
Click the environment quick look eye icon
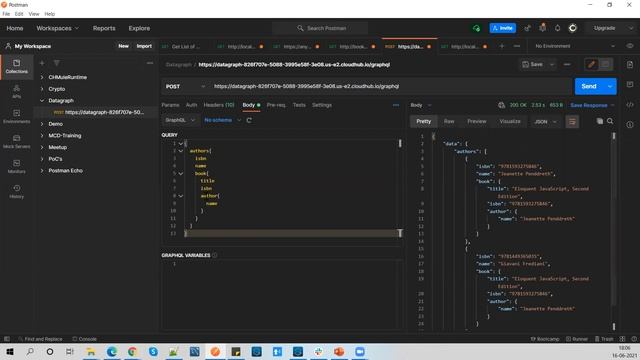tap(630, 46)
